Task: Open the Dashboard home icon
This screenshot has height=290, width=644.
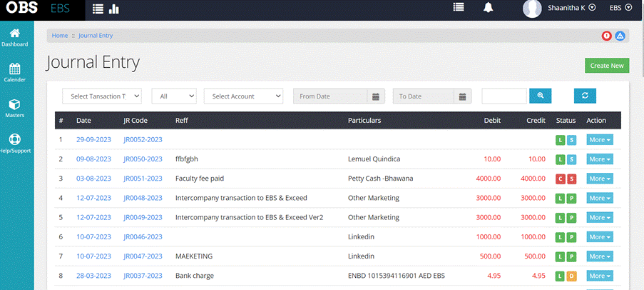Action: [15, 34]
